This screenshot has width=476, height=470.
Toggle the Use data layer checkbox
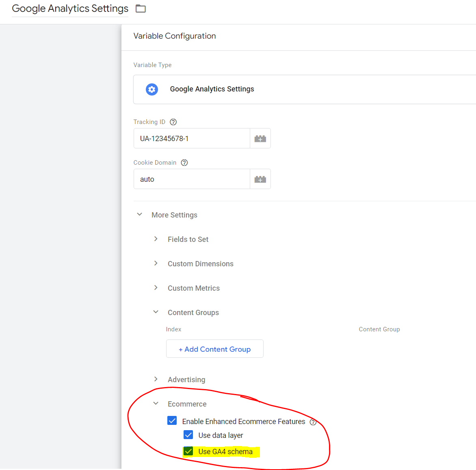(188, 435)
